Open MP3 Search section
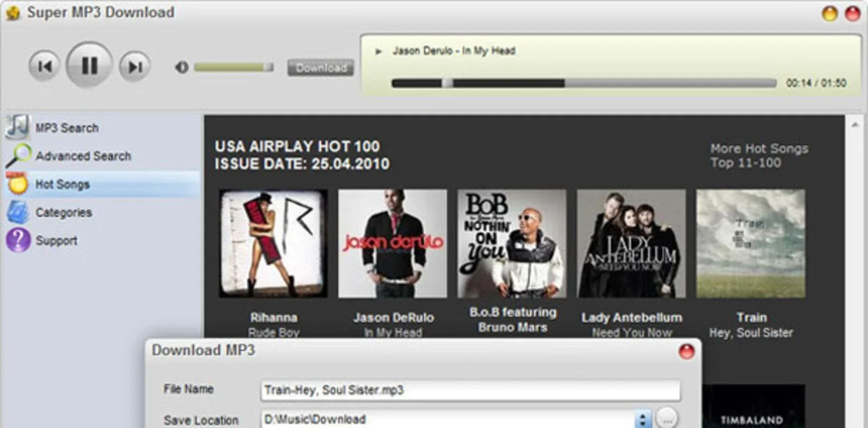 [67, 128]
